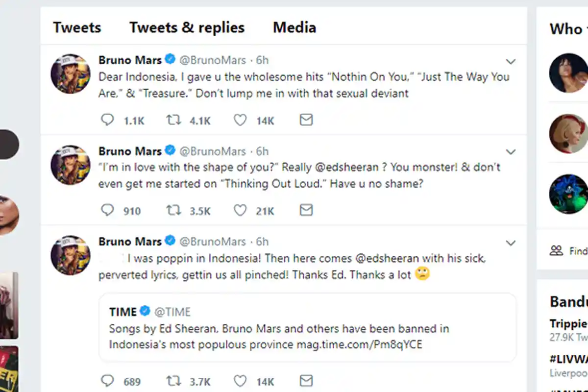This screenshot has width=588, height=392.
Task: Switch to the Tweets & replies tab
Action: 187,27
